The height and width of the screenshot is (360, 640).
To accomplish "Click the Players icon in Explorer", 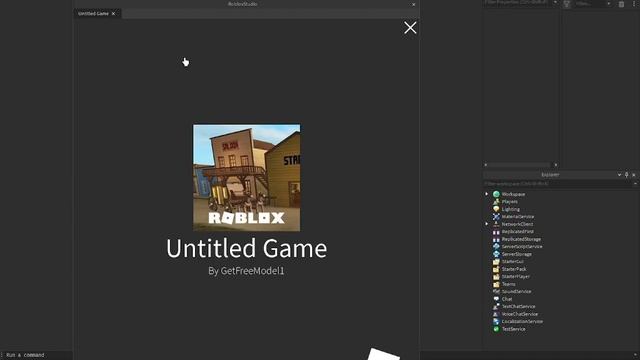I will pos(496,202).
